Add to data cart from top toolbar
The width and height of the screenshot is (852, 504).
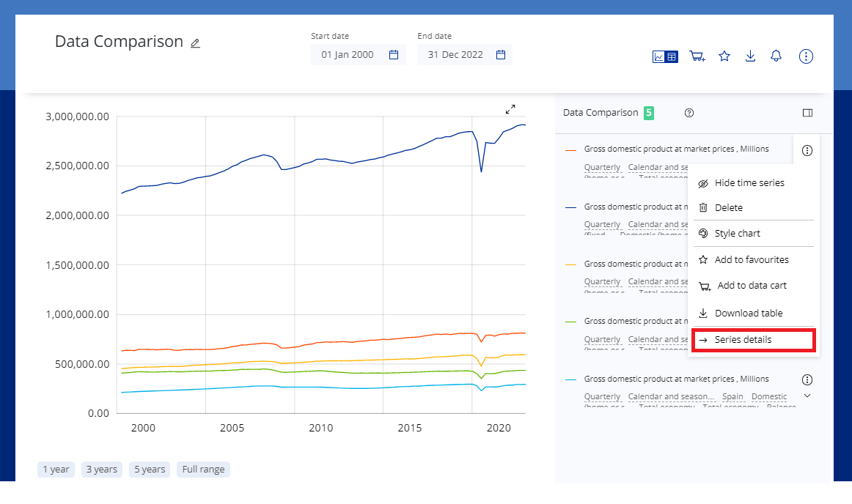tap(697, 56)
